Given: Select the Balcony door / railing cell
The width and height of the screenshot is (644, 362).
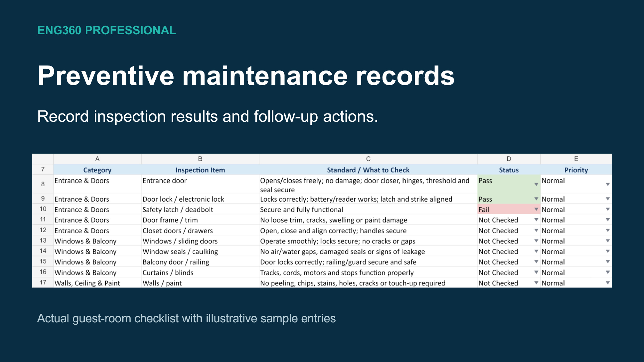Looking at the screenshot, I should (200, 262).
